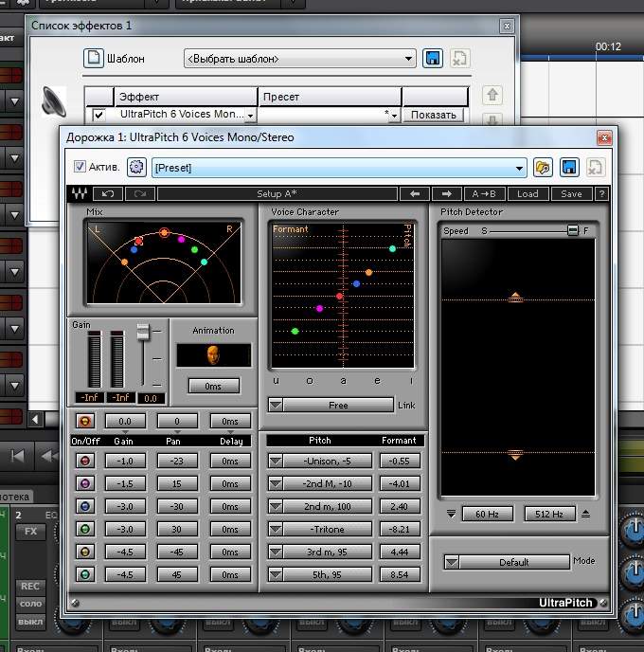Viewport: 644px width, 652px height.
Task: Toggle the Актив. checkbox
Action: (80, 167)
